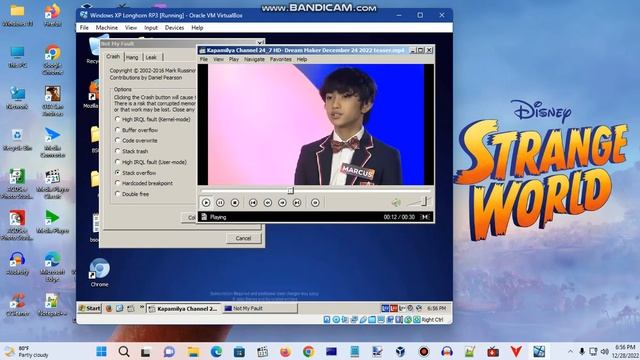Mute audio using the speaker icon

click(396, 202)
